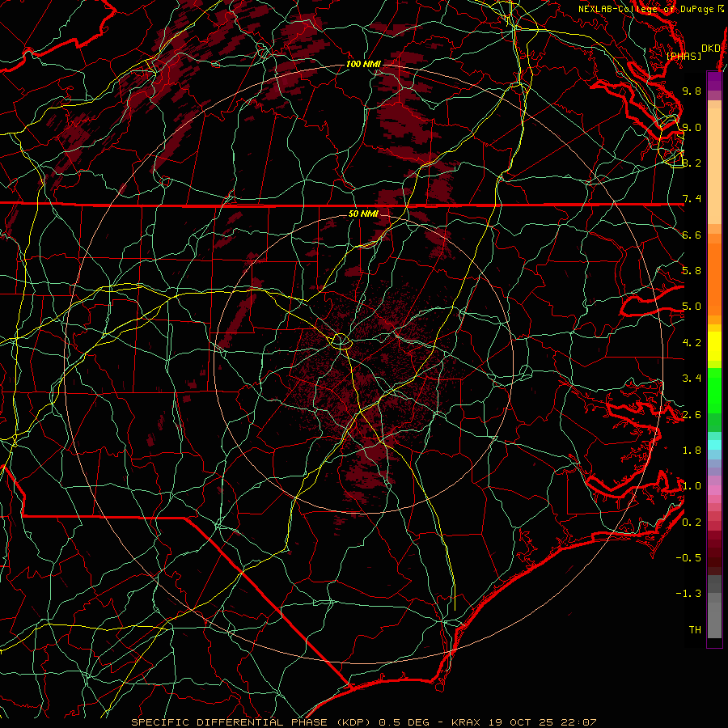
Task: Click the 9.8 color scale value
Action: pos(692,91)
